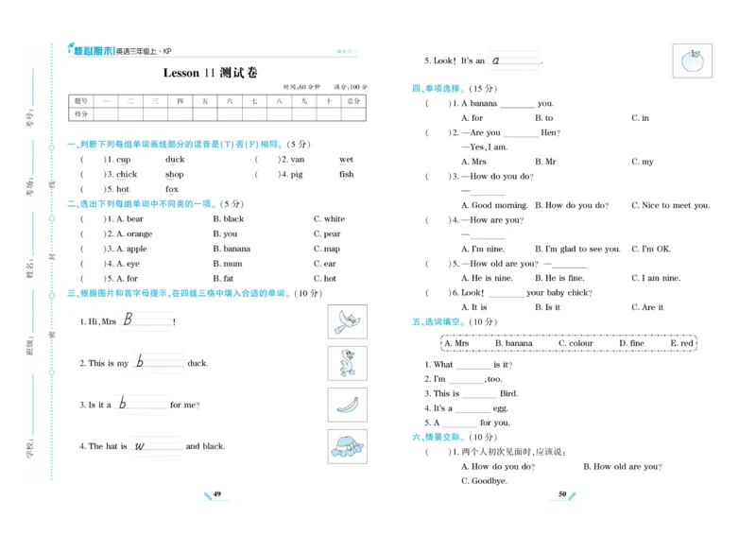Select the apple illustration at top right

click(x=693, y=60)
